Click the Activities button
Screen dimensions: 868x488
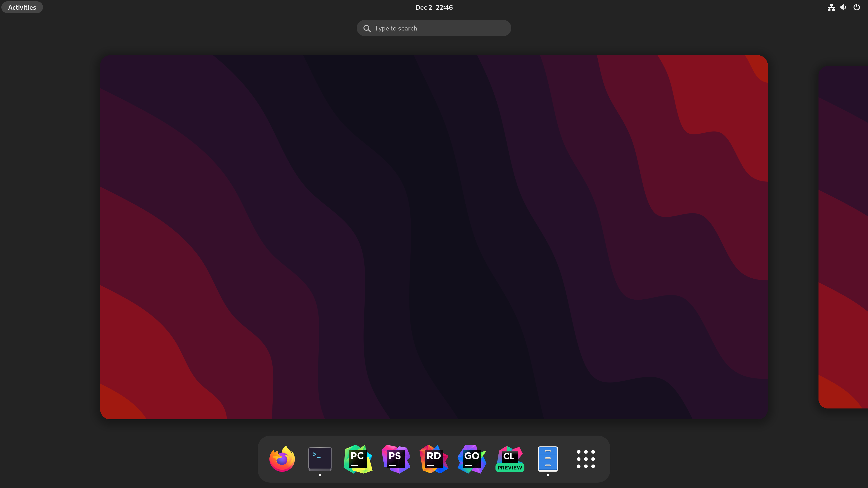22,7
